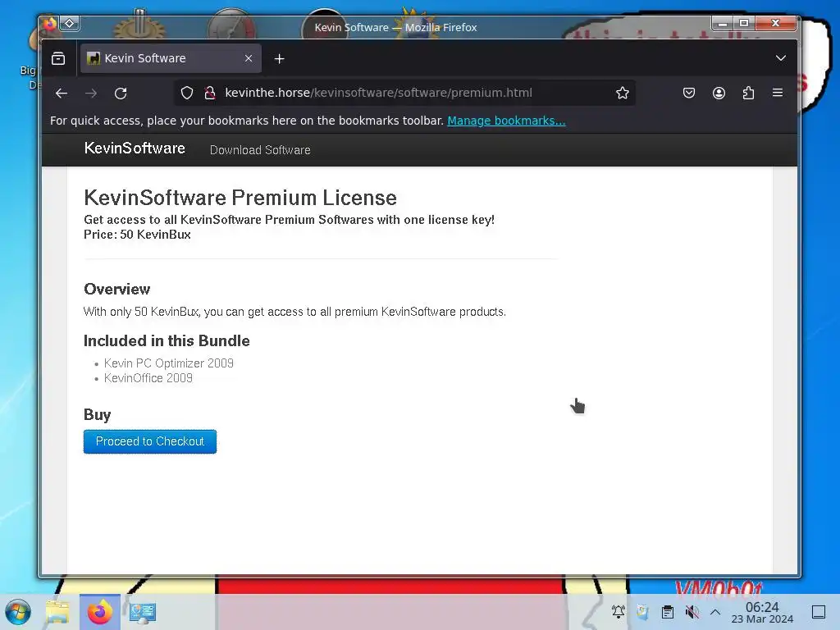Open a new tab with plus button
The height and width of the screenshot is (630, 840).
coord(279,58)
